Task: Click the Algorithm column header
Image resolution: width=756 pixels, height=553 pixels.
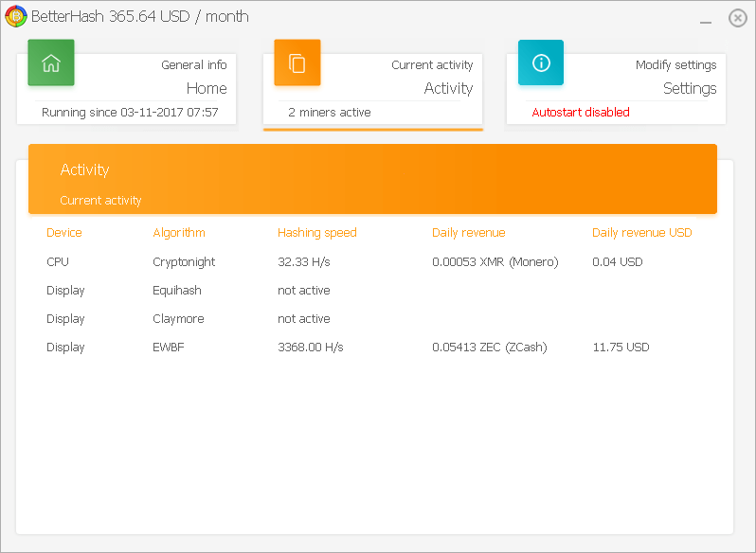Action: click(x=178, y=232)
